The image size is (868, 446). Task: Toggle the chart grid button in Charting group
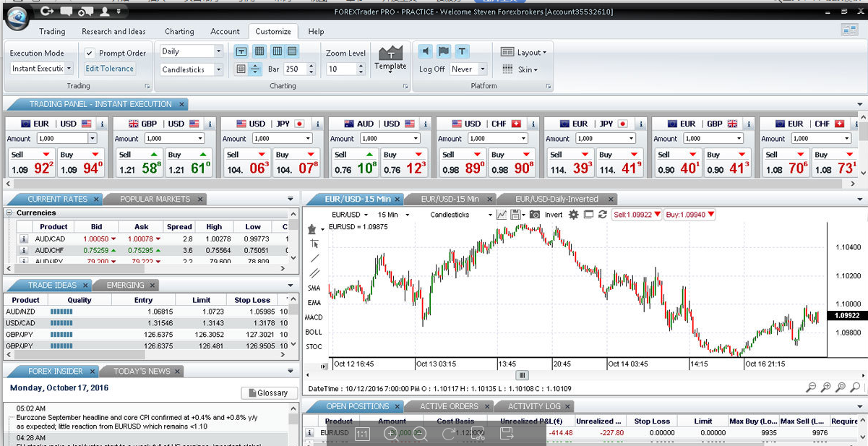(x=259, y=51)
